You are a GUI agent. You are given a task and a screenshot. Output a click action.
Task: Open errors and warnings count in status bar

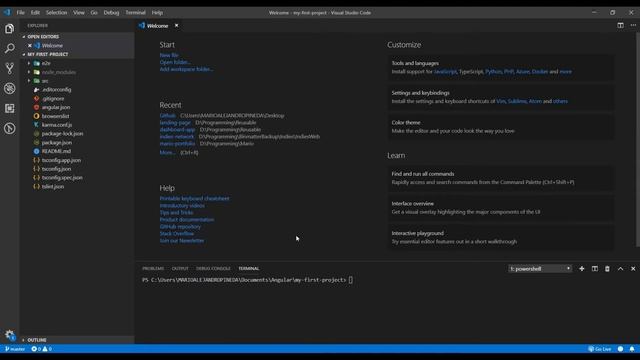pyautogui.click(x=42, y=349)
